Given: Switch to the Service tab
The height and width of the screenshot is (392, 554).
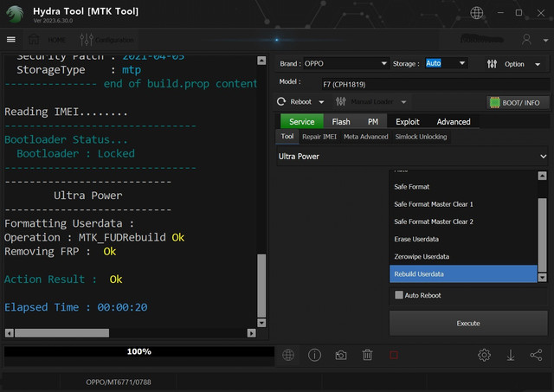Looking at the screenshot, I should pos(302,121).
